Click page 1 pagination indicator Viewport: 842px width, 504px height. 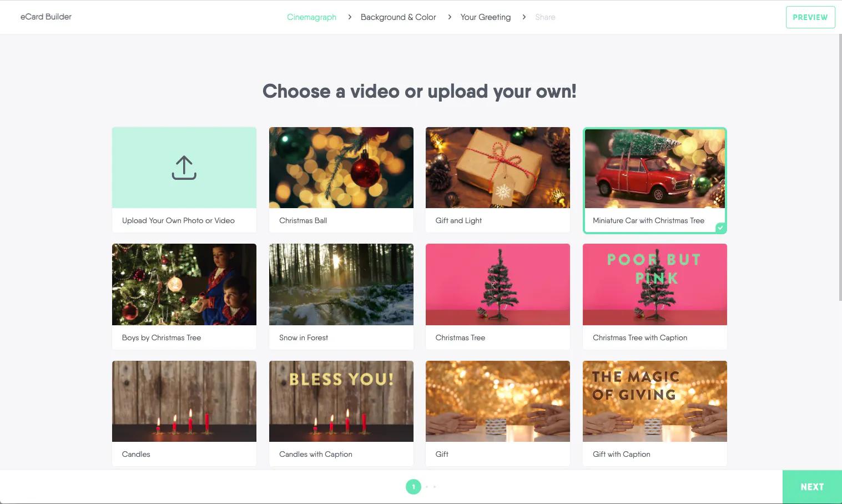(414, 487)
